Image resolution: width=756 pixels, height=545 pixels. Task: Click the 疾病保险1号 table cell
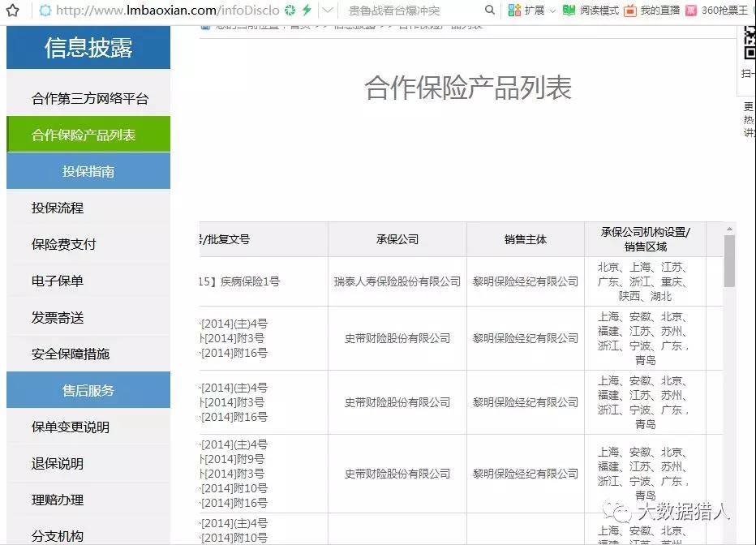tap(264, 281)
